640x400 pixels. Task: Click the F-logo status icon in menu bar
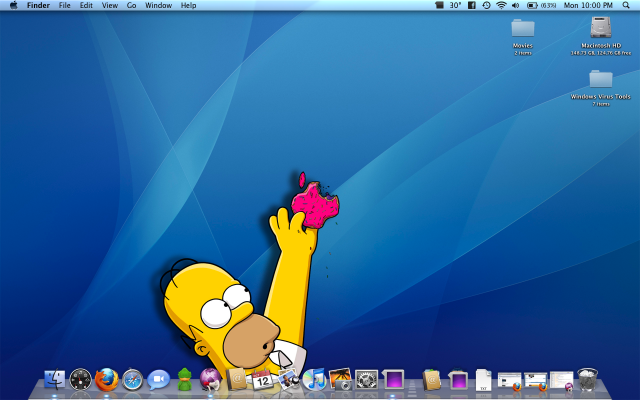(x=472, y=5)
